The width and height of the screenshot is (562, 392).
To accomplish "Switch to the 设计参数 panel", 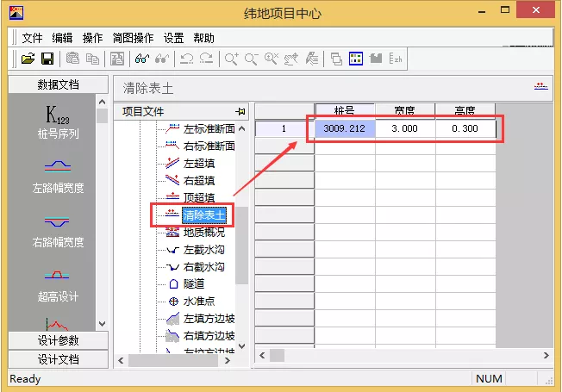I will point(58,341).
